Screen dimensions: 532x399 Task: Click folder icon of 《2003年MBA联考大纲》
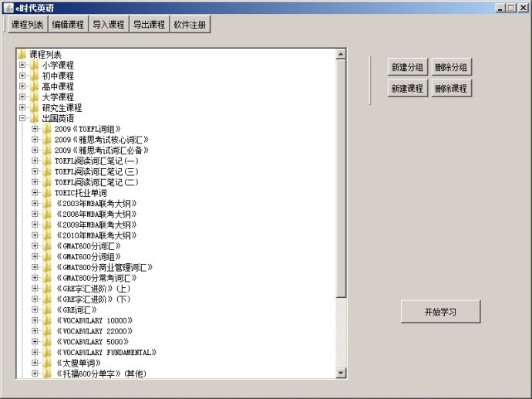click(47, 203)
